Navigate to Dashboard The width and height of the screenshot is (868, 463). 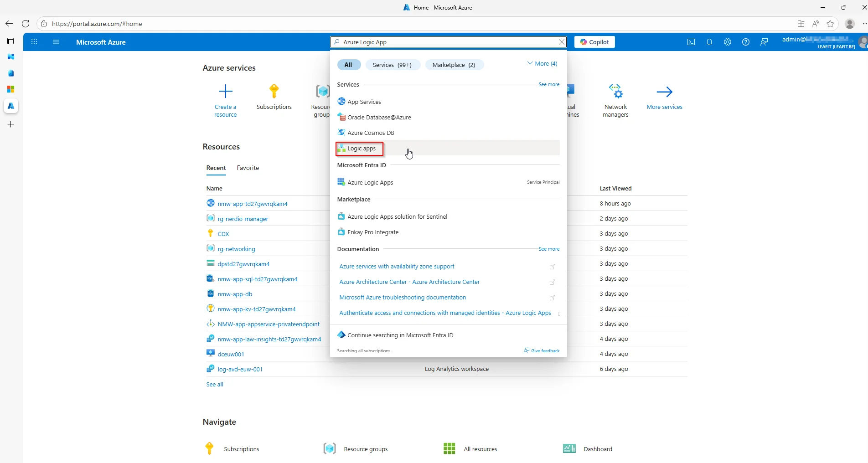(x=588, y=449)
